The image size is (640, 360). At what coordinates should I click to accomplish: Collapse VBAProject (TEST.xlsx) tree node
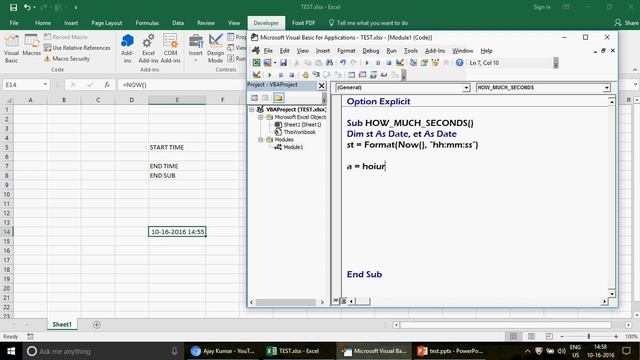coord(252,109)
